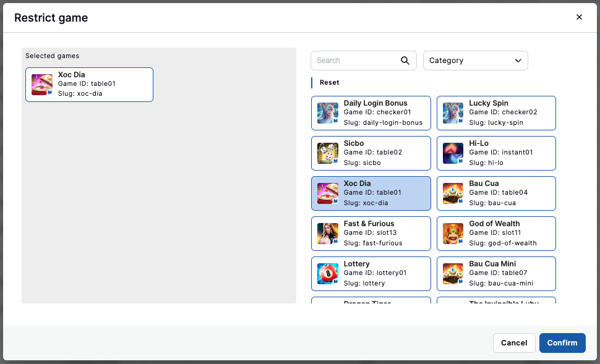This screenshot has width=600, height=364.
Task: Click Reset to clear filters
Action: pyautogui.click(x=329, y=83)
